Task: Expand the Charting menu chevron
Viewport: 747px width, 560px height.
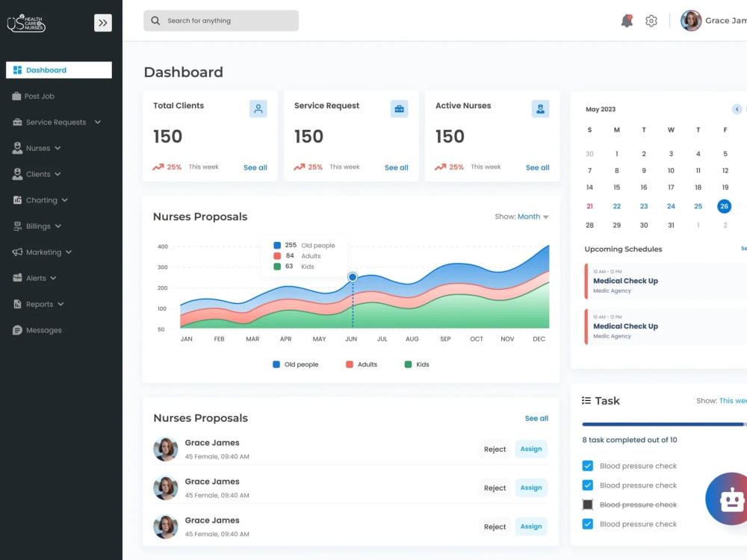Action: coord(65,200)
